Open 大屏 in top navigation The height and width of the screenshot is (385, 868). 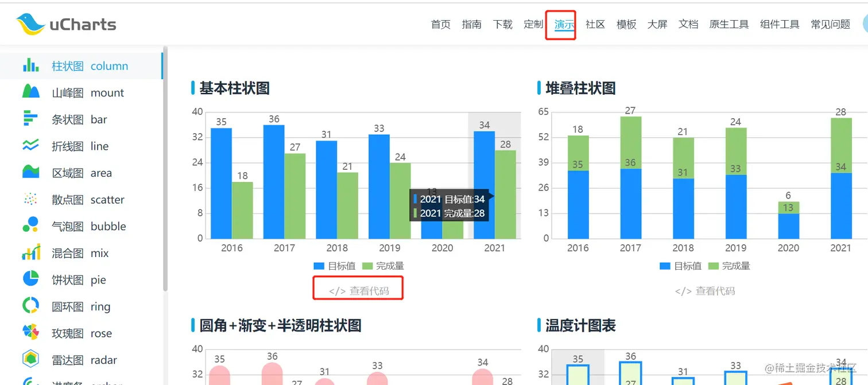(x=657, y=24)
